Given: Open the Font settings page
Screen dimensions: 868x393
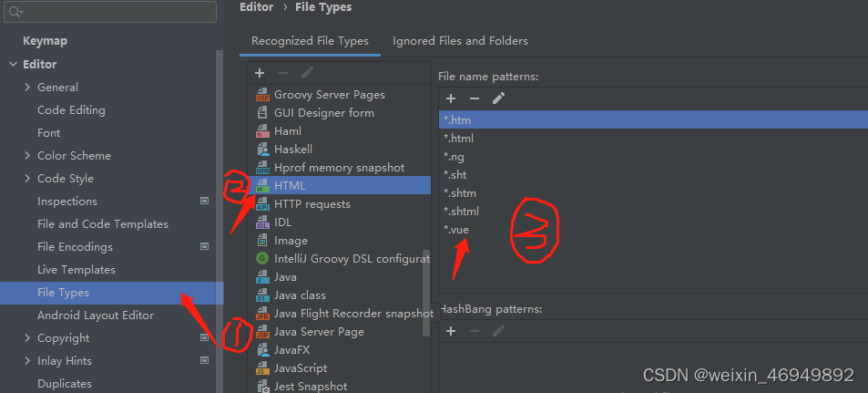Looking at the screenshot, I should [x=48, y=133].
